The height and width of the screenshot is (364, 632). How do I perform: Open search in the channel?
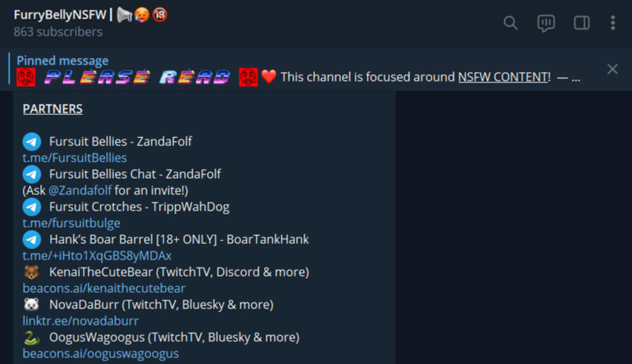[x=510, y=23]
